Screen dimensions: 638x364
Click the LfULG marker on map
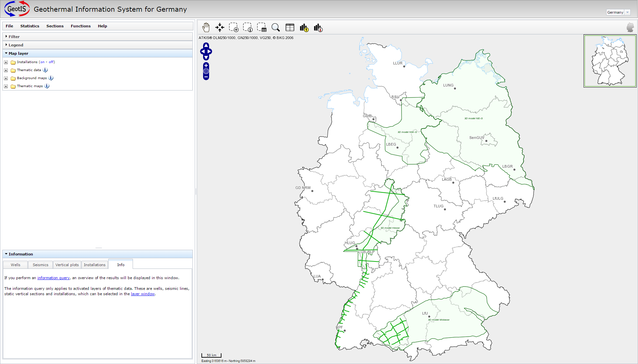[504, 202]
